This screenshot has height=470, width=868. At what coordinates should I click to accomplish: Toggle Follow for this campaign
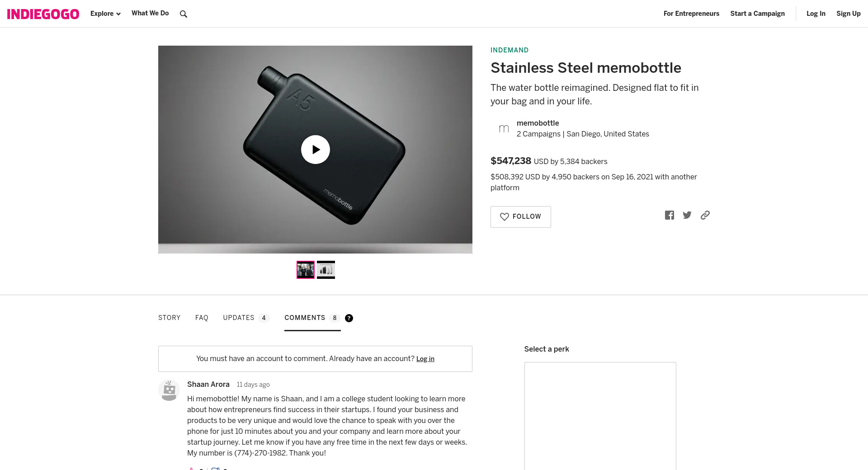[520, 217]
